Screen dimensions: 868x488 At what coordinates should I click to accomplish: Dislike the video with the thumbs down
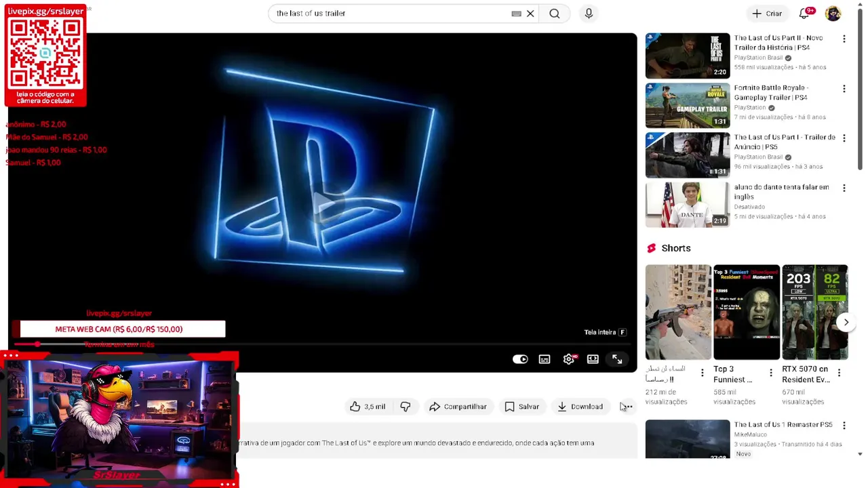[406, 407]
